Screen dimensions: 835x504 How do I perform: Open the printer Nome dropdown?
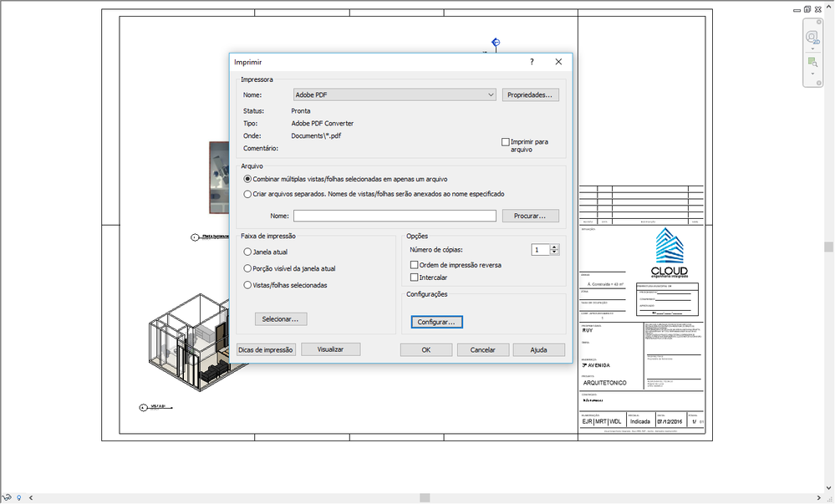(x=491, y=94)
